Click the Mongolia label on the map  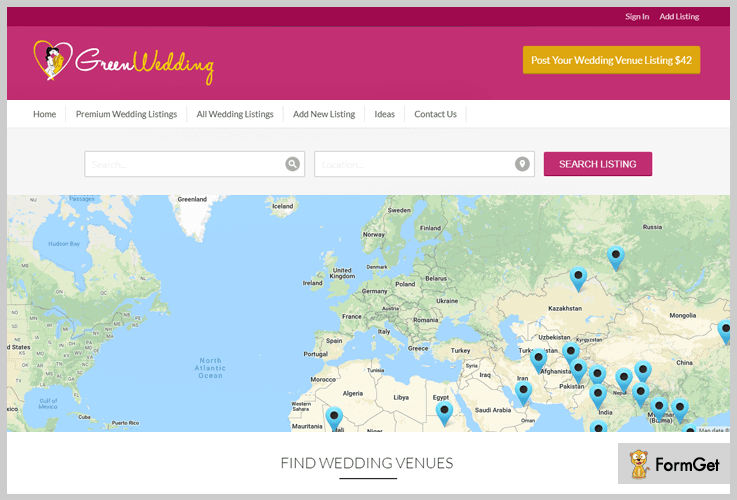point(682,315)
